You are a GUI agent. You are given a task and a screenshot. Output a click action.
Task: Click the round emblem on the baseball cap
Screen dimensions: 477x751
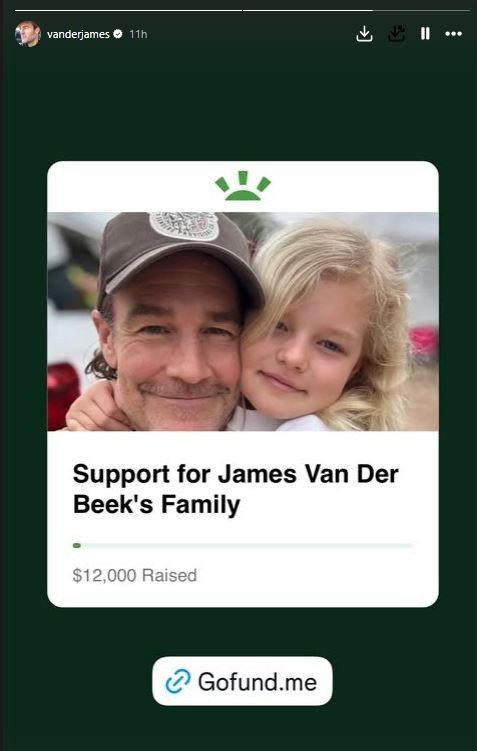[184, 225]
